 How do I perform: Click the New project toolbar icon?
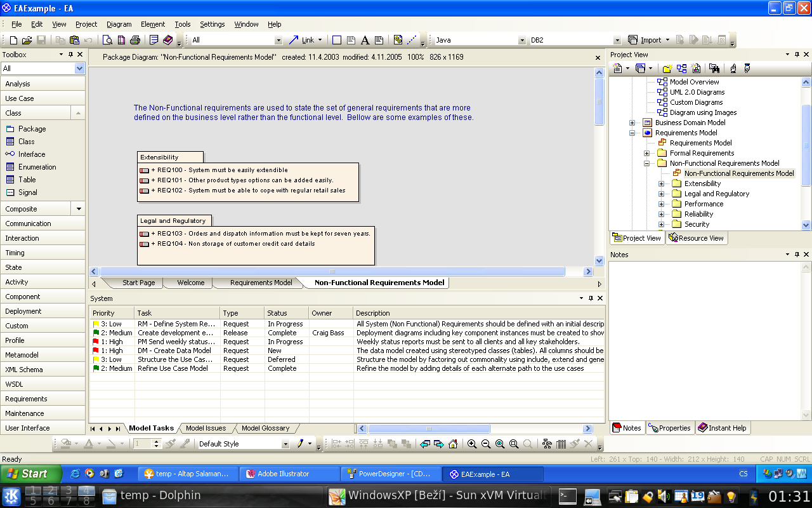[13, 40]
